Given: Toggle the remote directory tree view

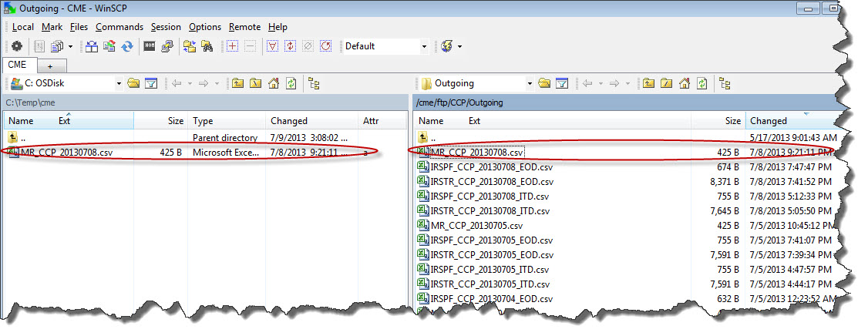Looking at the screenshot, I should (725, 83).
